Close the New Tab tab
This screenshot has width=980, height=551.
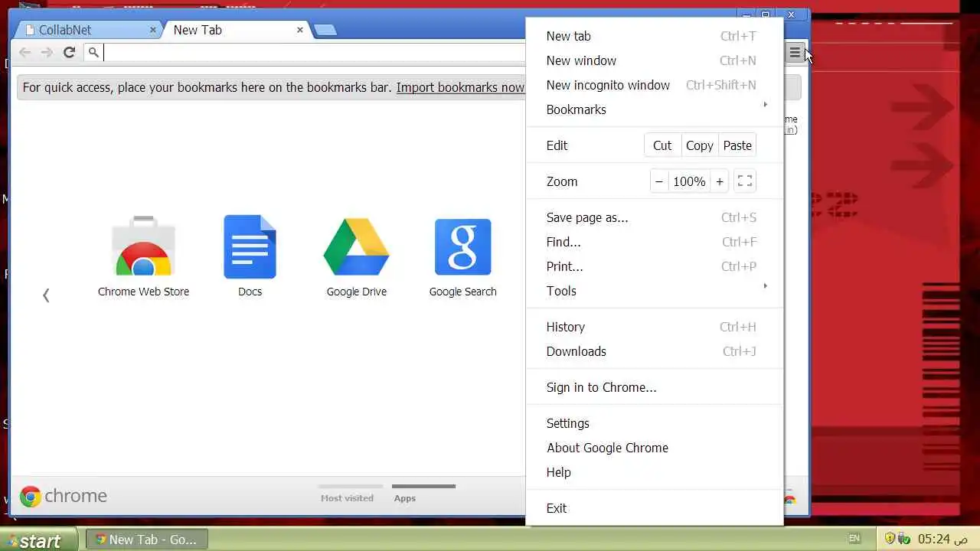click(x=299, y=30)
